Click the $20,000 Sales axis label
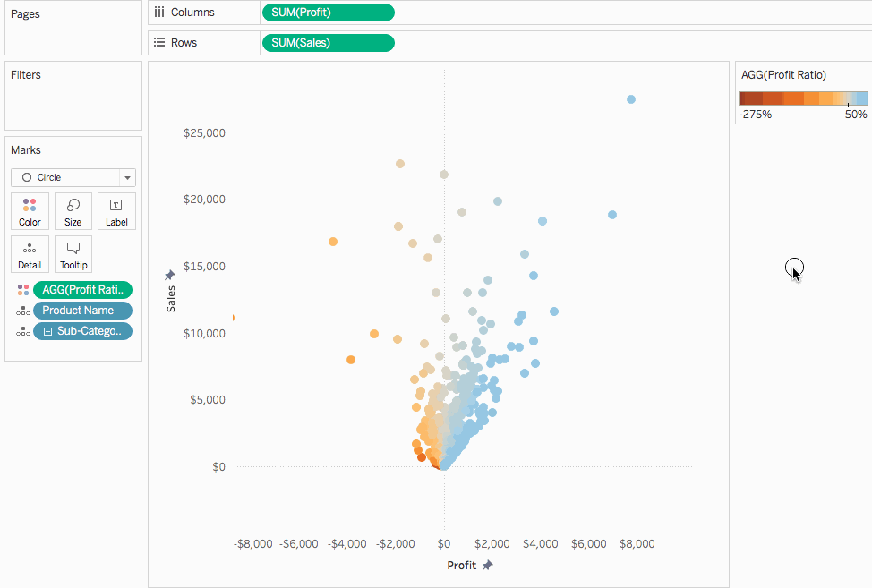This screenshot has height=588, width=872. click(205, 199)
